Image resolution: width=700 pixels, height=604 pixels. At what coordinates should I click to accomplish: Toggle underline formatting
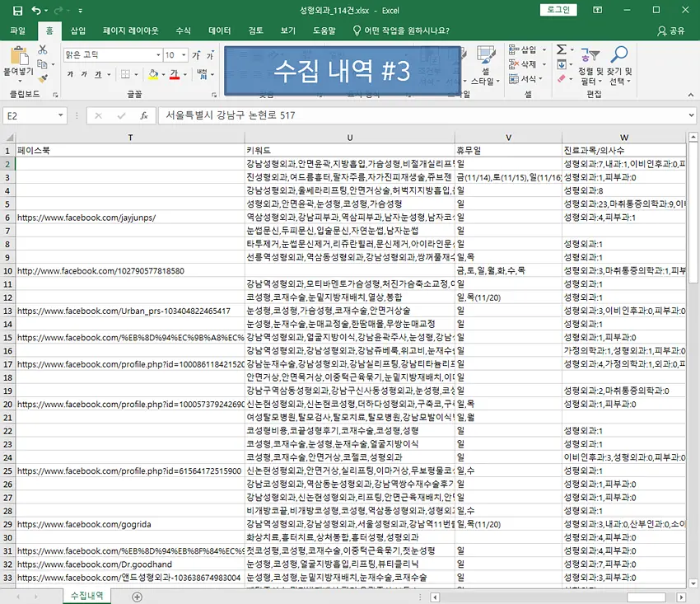pos(99,73)
